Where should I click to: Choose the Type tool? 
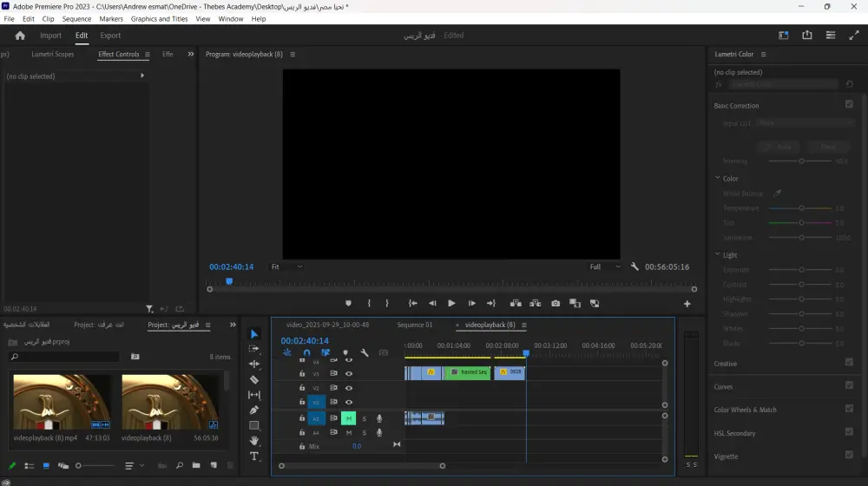254,456
